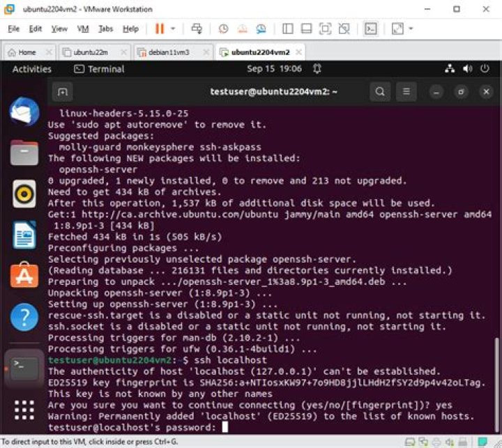Click the Unity mode toolbar icon
502x448 pixels.
[x=344, y=29]
